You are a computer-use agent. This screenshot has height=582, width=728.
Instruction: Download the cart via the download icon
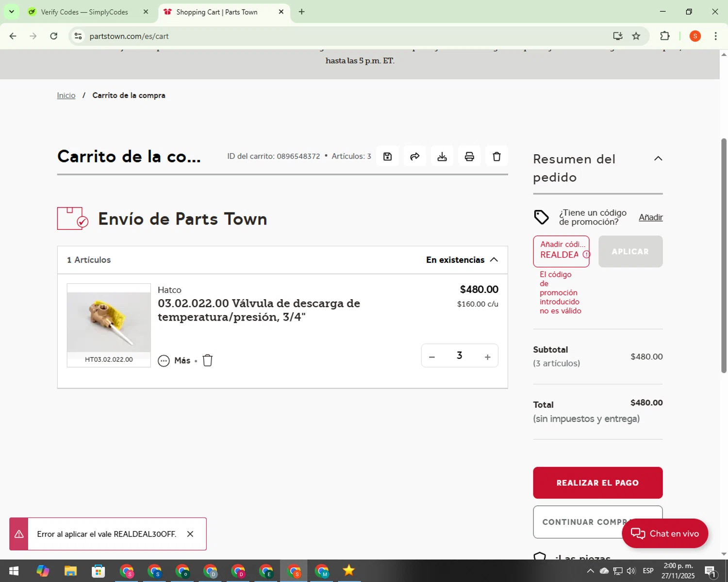[x=442, y=156]
